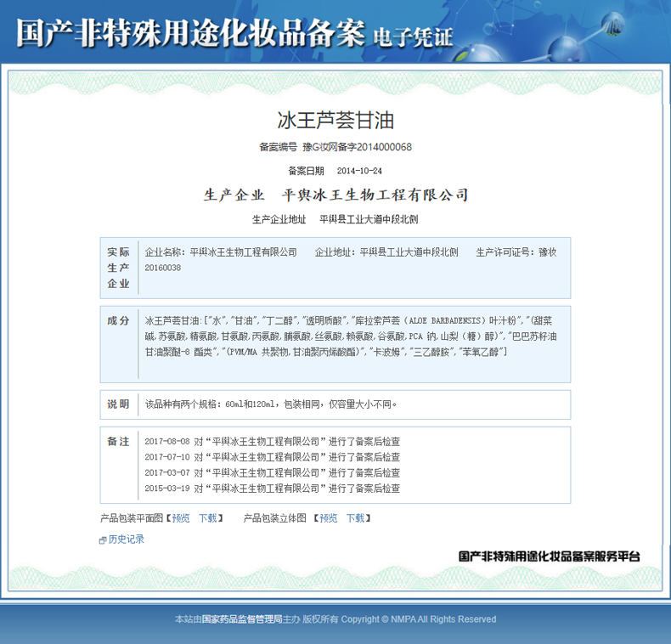
Task: Click the filing date 2014-10-24
Action: coord(359,171)
